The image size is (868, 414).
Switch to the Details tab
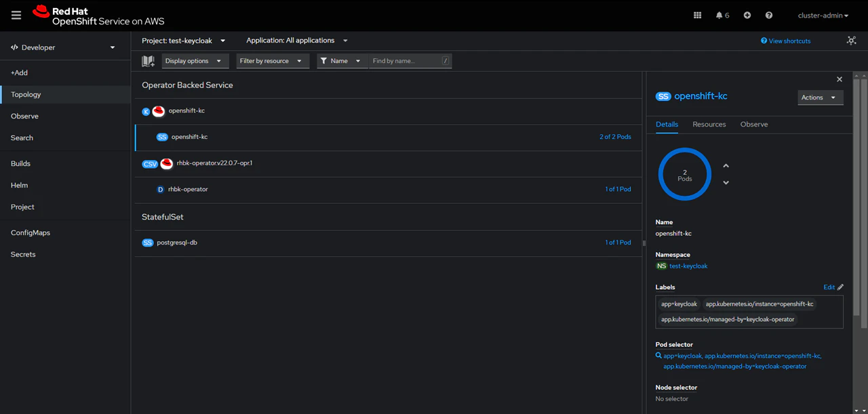(x=667, y=125)
